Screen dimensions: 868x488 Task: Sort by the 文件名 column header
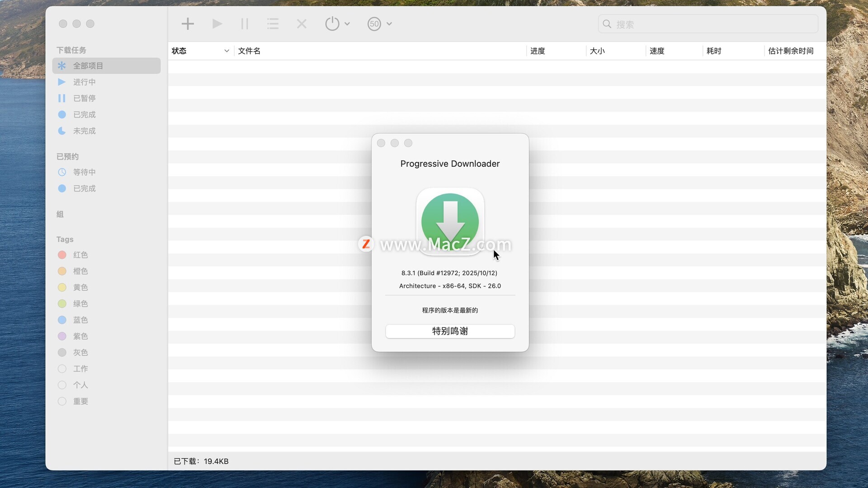[249, 51]
